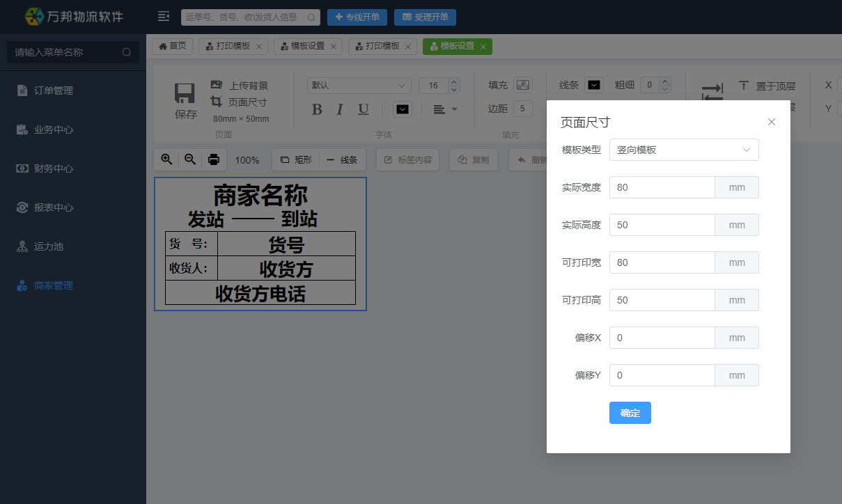Select the 发站 text on the label
This screenshot has height=504, width=842.
(206, 220)
